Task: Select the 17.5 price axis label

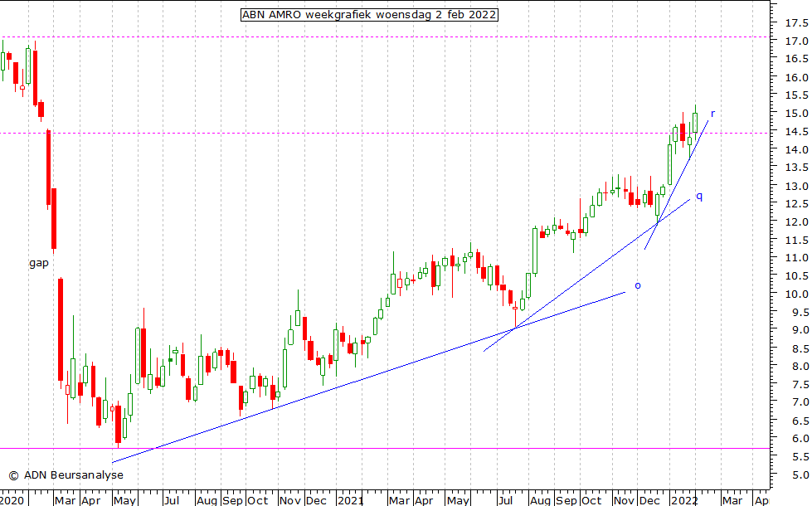Action: (796, 22)
